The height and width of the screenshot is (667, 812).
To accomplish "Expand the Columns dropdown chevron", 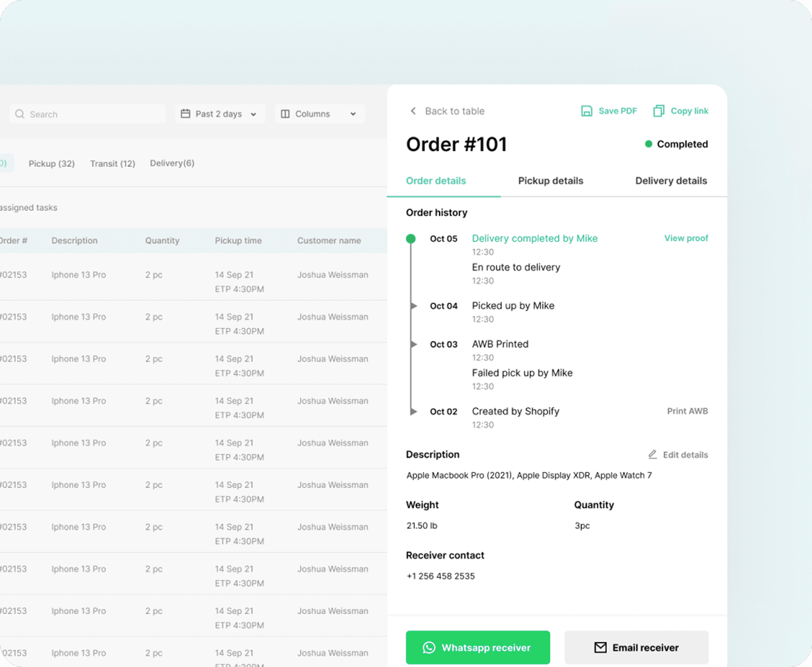I will (x=353, y=114).
